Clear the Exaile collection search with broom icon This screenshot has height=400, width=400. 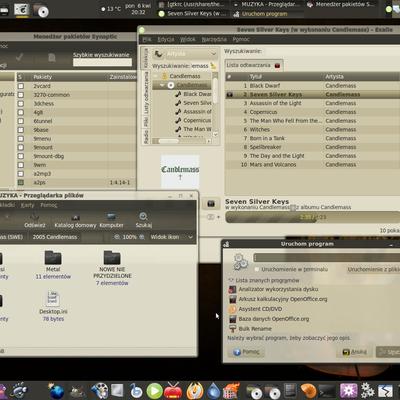pos(213,66)
